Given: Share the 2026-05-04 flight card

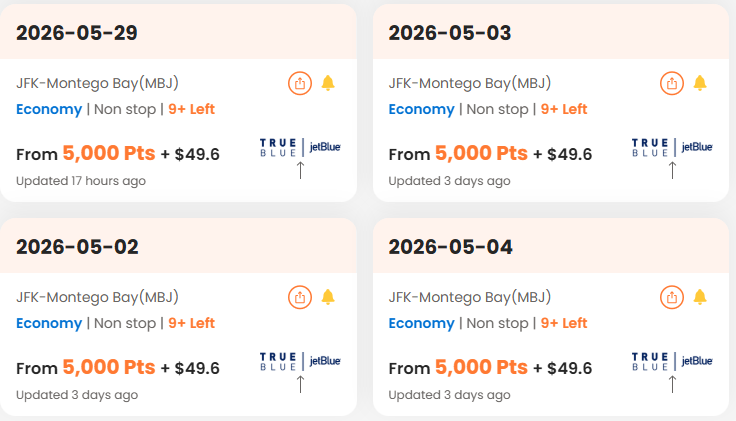Looking at the screenshot, I should [671, 297].
